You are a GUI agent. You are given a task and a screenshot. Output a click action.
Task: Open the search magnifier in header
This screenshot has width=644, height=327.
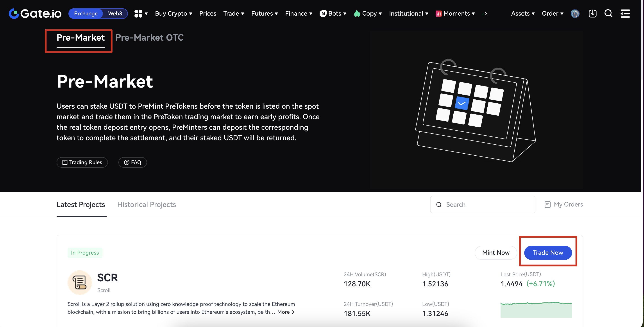(x=608, y=14)
